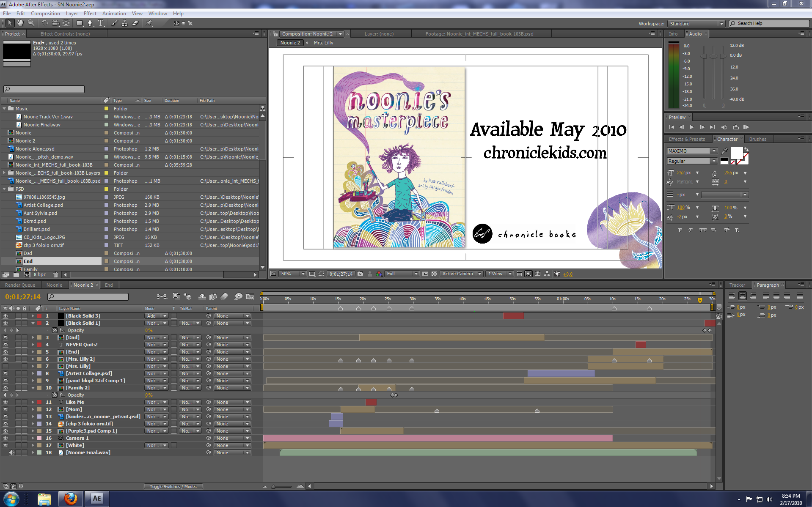Select the Pen tool in toolbar
812x507 pixels.
point(90,23)
